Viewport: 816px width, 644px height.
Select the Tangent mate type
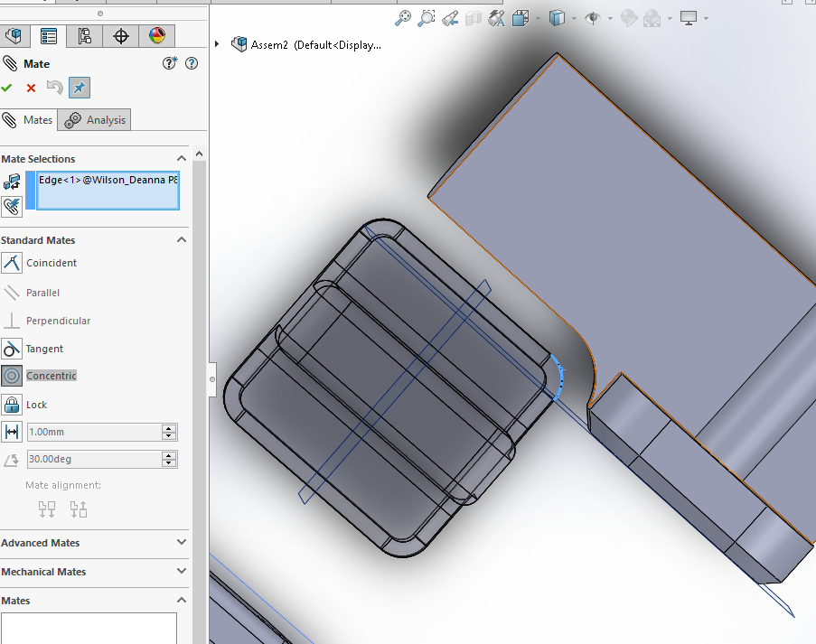[x=42, y=349]
